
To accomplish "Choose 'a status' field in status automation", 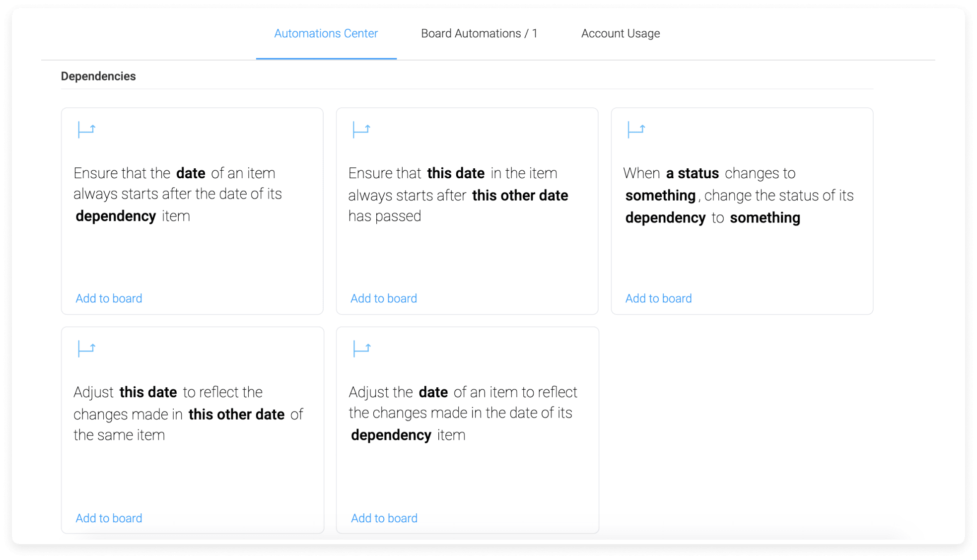I will [693, 173].
